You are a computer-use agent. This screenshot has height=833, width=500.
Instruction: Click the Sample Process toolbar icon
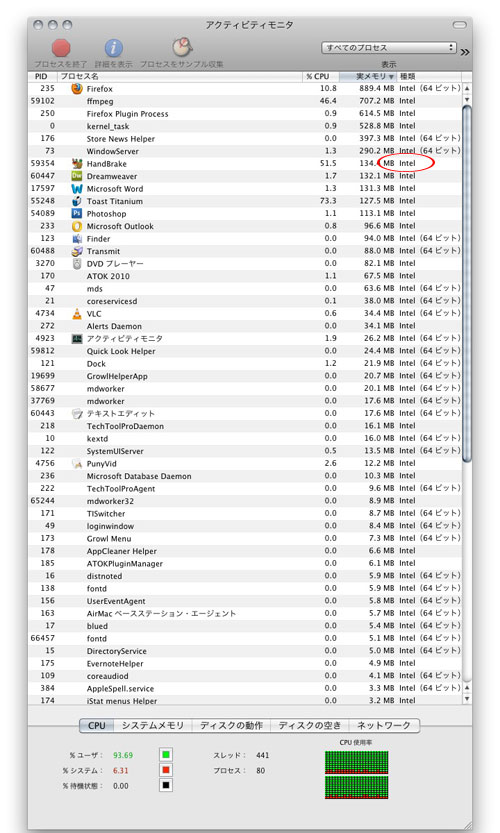182,47
